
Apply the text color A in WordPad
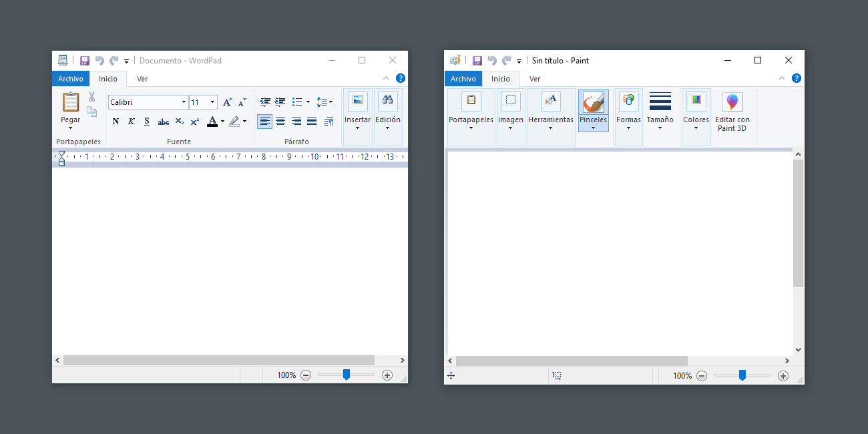pyautogui.click(x=212, y=122)
